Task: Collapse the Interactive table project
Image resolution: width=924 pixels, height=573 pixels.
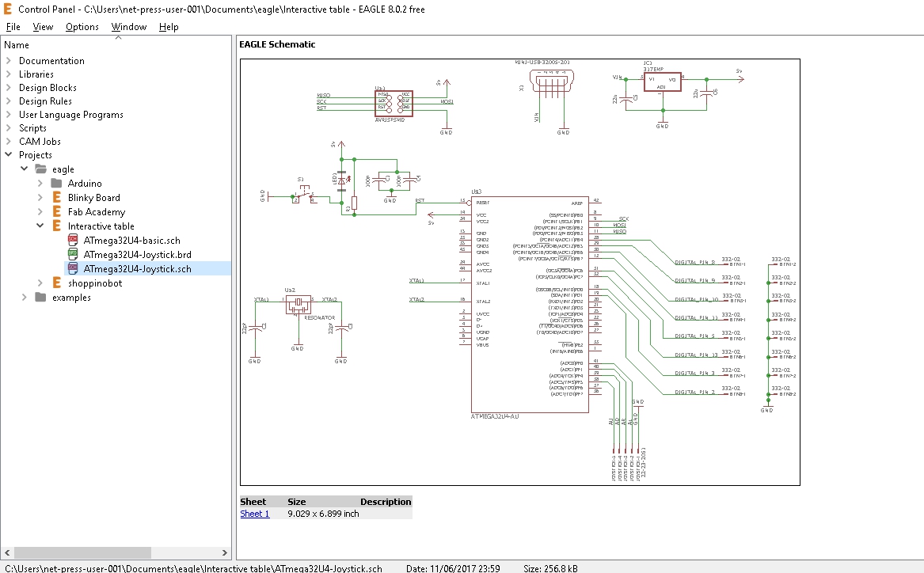Action: [40, 226]
